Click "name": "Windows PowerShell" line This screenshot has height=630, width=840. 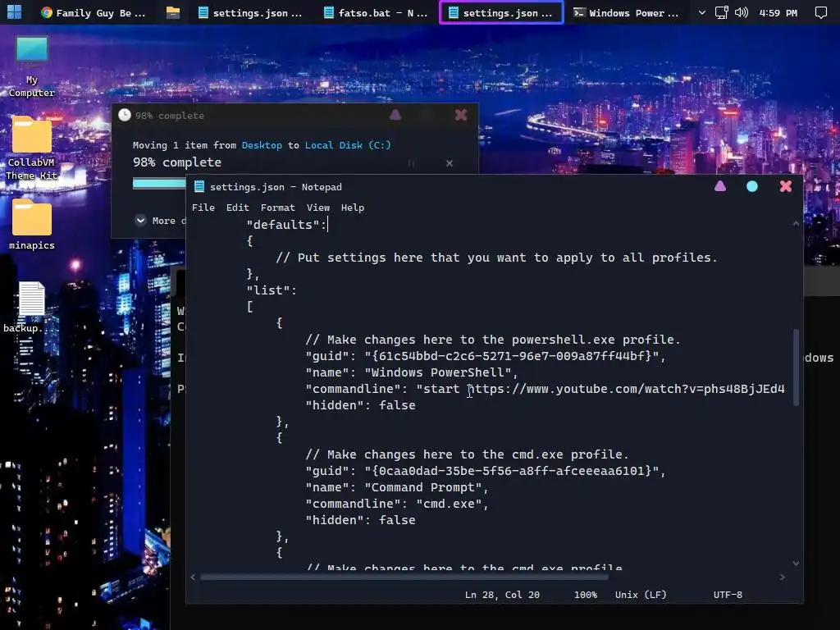coord(412,373)
